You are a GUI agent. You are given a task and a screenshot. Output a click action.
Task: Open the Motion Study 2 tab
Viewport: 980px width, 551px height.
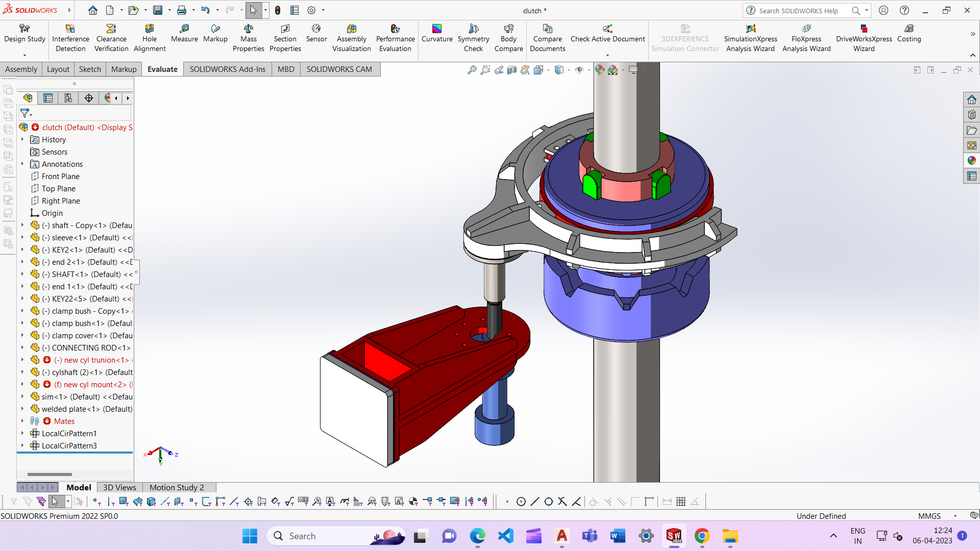point(177,487)
